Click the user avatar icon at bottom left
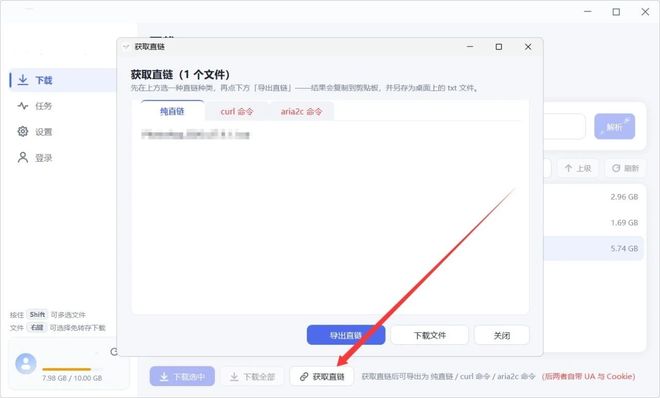This screenshot has height=398, width=660. coord(26,364)
